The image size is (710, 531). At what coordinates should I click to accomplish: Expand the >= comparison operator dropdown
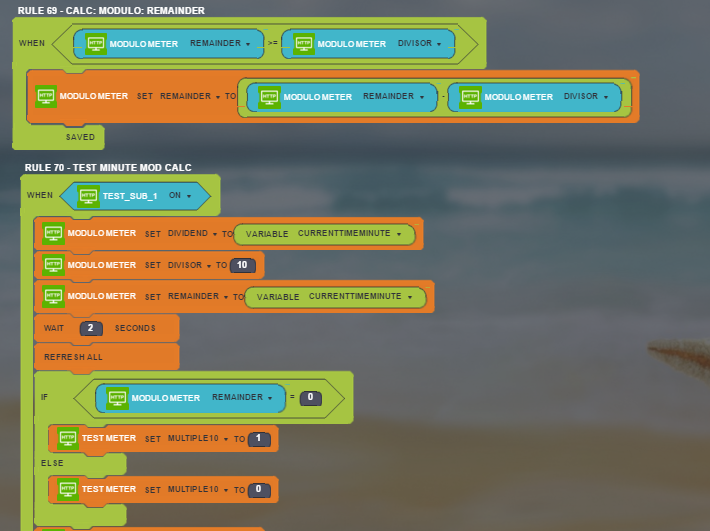pos(273,44)
